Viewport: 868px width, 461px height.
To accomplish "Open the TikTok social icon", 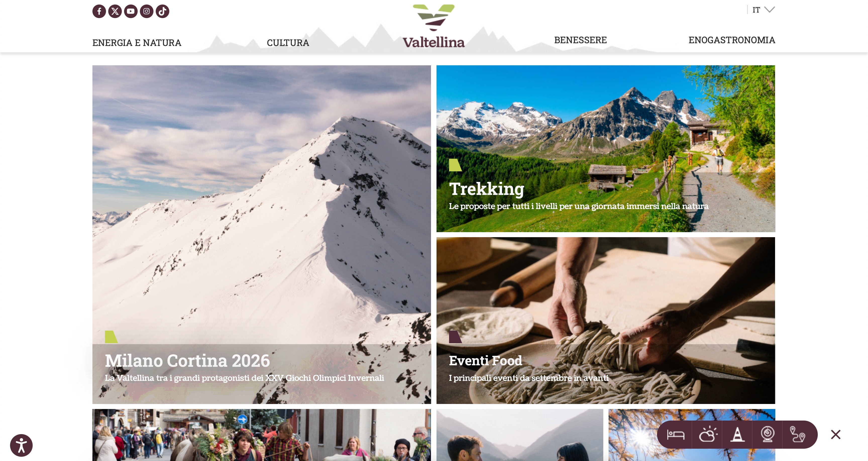I will tap(162, 11).
